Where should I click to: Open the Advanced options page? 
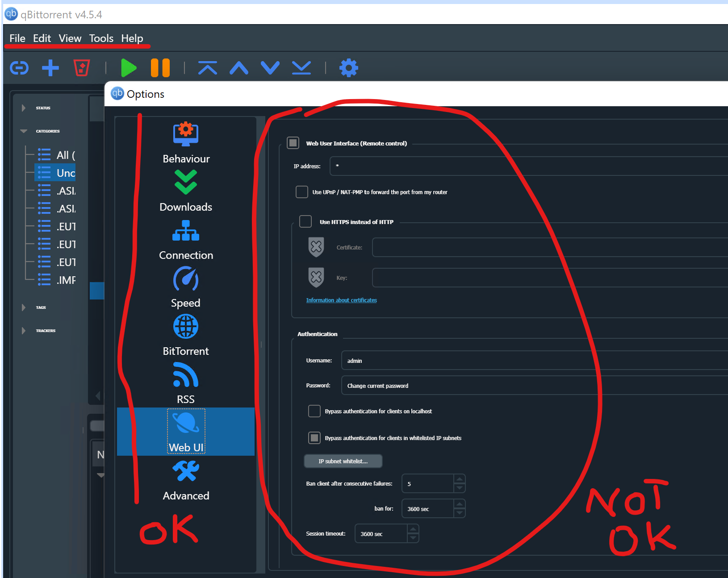coord(186,480)
